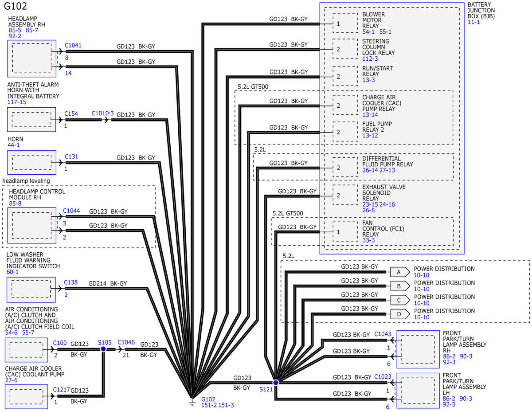Click the S121 splice junction dot
The height and width of the screenshot is (411, 532).
point(275,382)
